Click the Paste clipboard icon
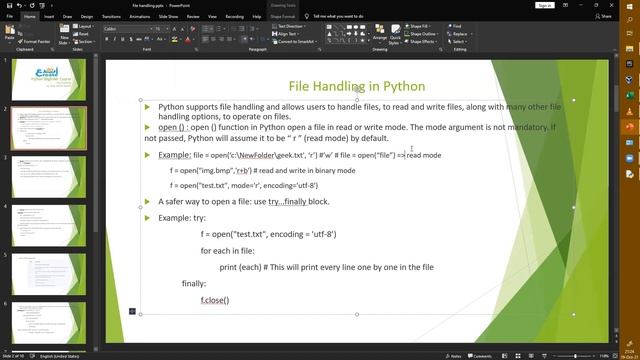 click(x=10, y=30)
